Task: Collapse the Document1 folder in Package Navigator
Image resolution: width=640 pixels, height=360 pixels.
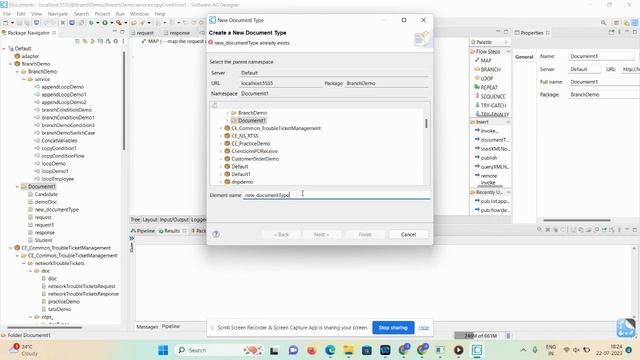Action: [x=17, y=187]
